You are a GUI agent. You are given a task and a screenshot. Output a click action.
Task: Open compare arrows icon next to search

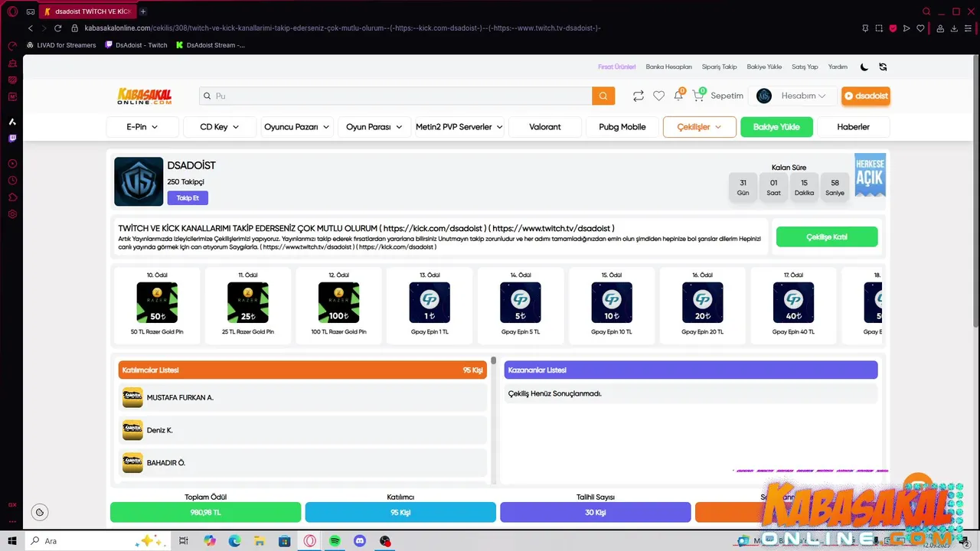coord(638,96)
